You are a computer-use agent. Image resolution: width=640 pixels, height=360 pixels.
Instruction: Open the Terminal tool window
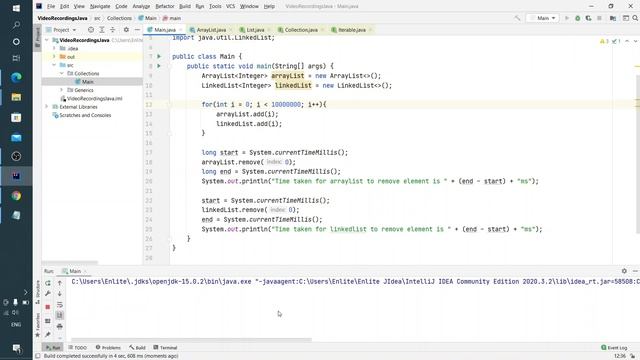165,347
